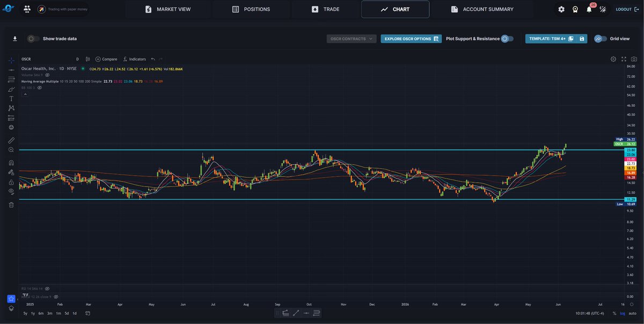Open the Indicators menu
This screenshot has width=644, height=324.
[134, 59]
